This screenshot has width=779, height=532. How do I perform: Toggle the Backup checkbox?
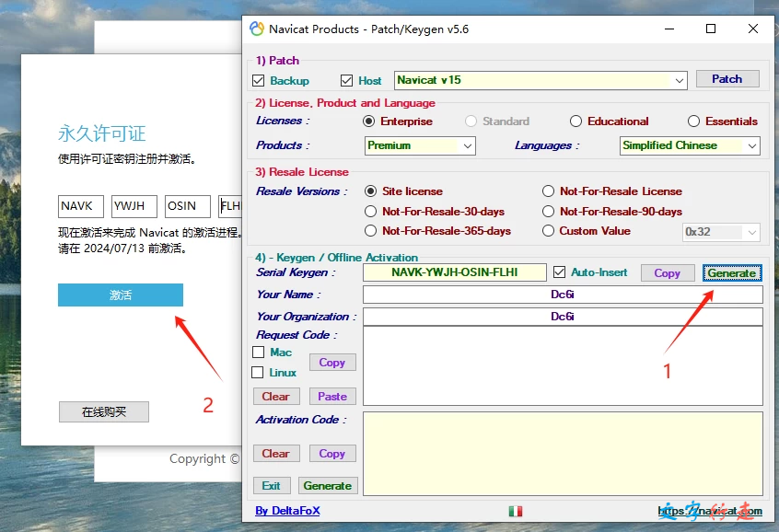pyautogui.click(x=259, y=80)
